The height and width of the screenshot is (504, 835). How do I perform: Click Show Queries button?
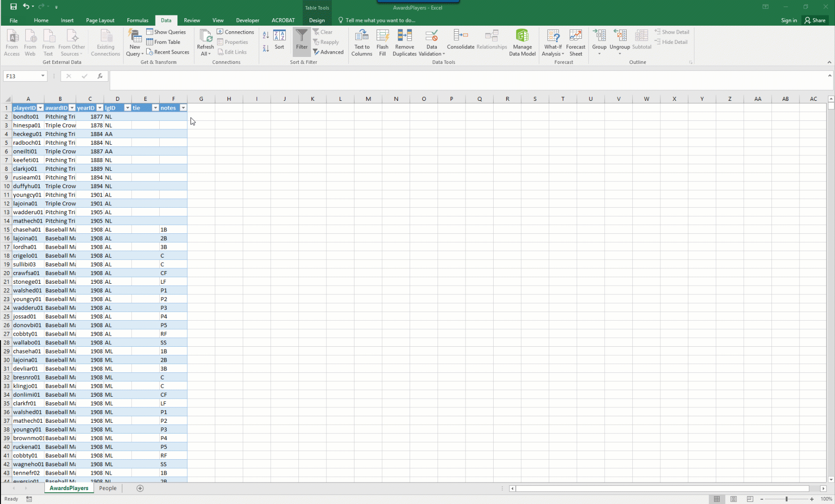tap(166, 32)
